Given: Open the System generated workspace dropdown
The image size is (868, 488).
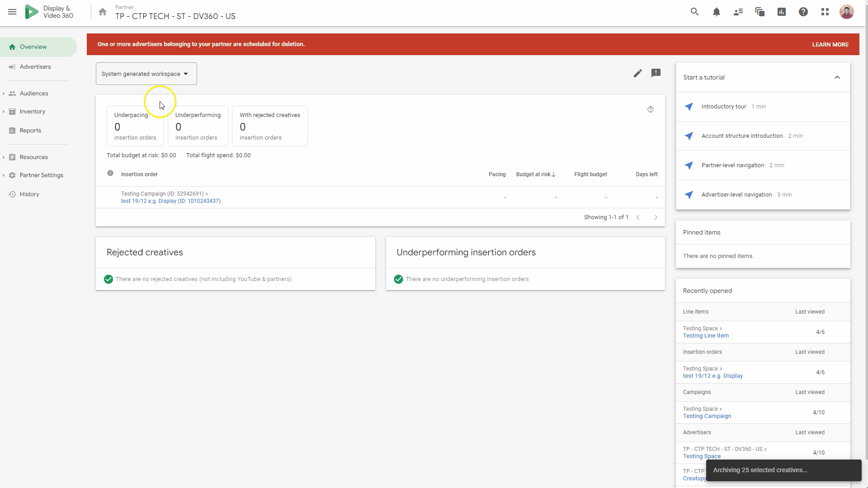Looking at the screenshot, I should (146, 74).
